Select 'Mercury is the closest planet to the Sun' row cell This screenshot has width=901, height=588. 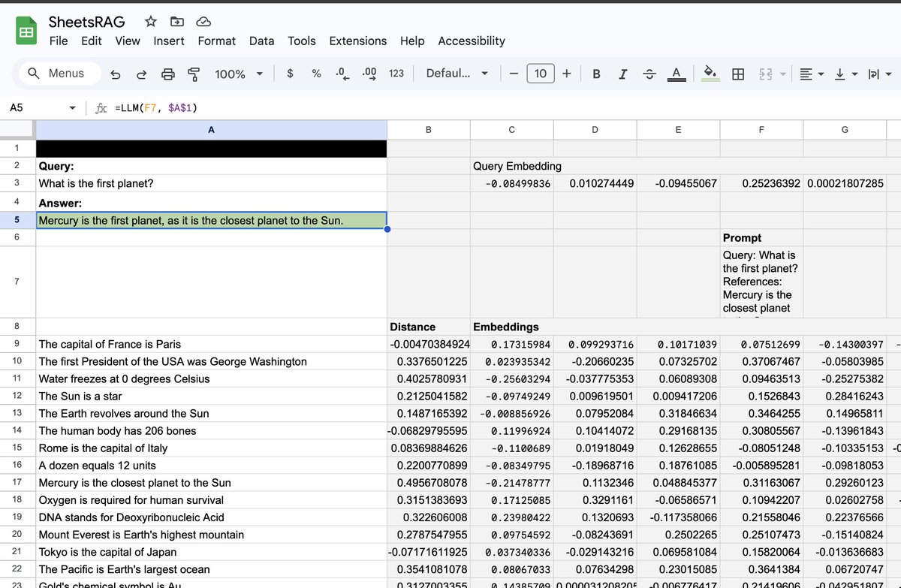211,482
